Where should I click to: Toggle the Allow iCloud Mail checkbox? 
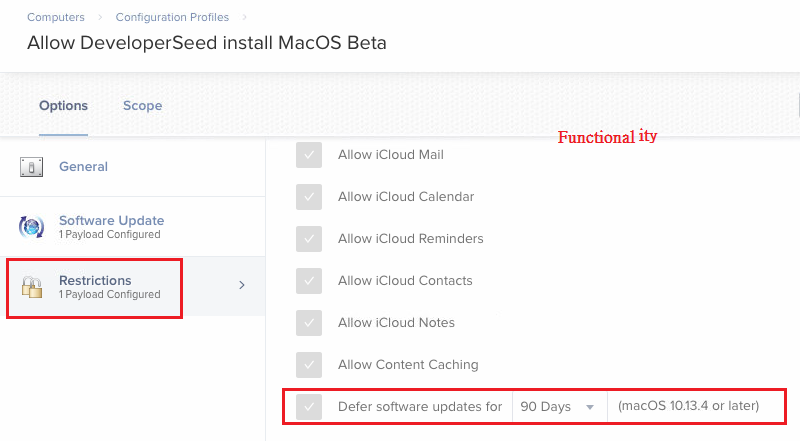point(309,155)
